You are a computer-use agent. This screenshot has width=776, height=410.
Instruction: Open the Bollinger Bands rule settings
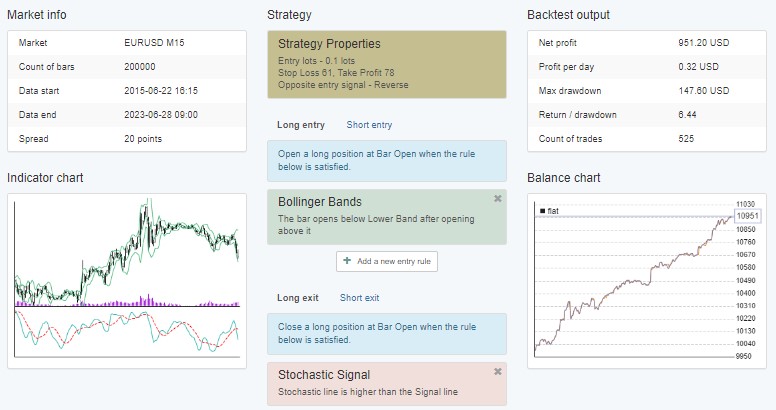387,217
